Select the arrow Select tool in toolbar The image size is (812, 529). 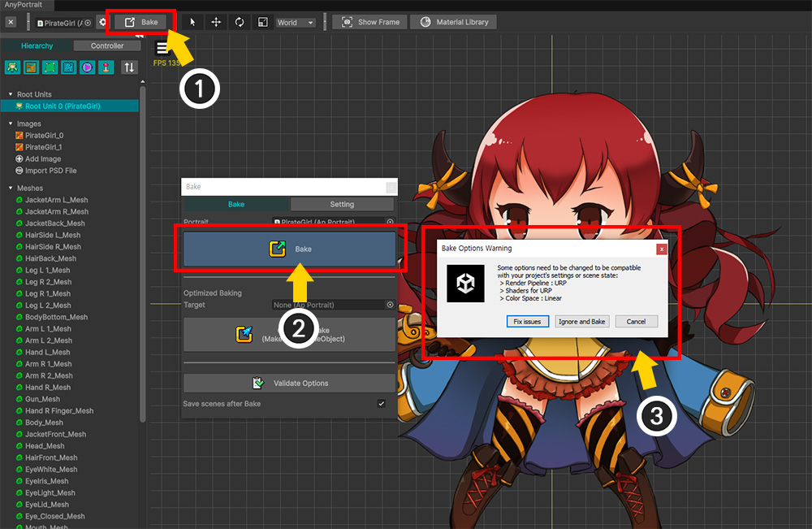[x=192, y=22]
